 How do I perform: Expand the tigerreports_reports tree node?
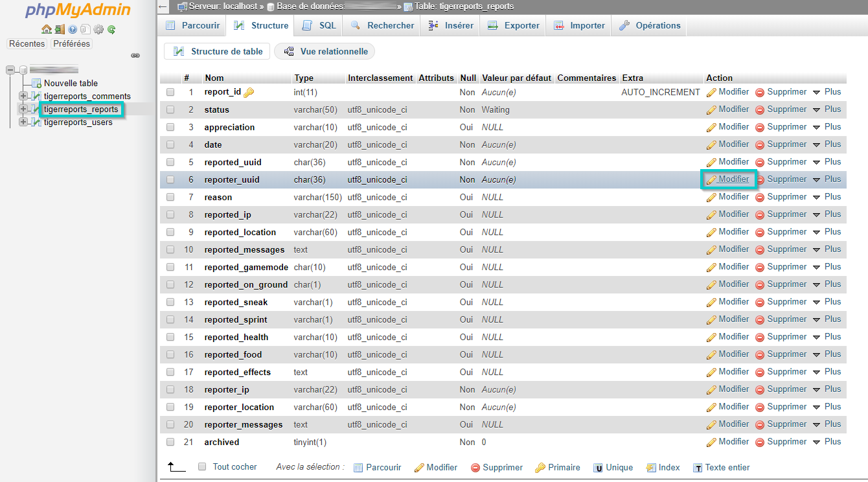tap(23, 109)
